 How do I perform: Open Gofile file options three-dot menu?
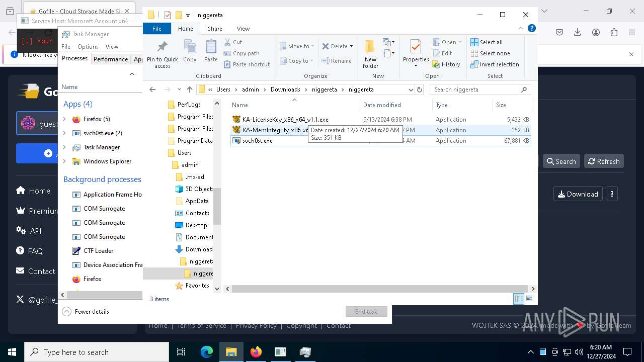coord(612,194)
